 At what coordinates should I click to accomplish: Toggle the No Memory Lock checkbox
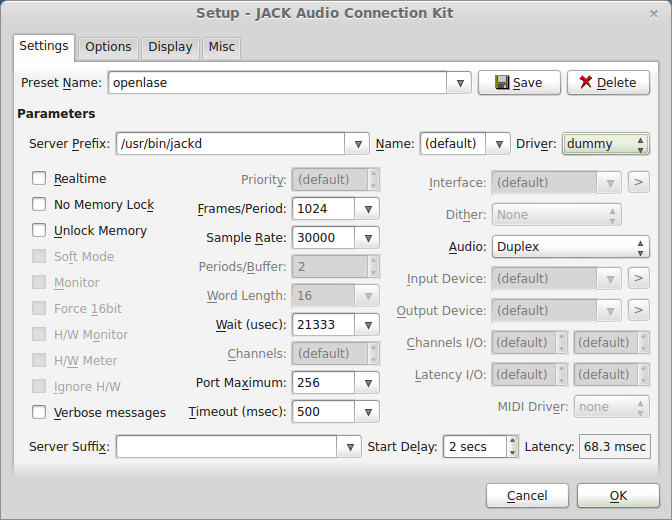coord(39,204)
